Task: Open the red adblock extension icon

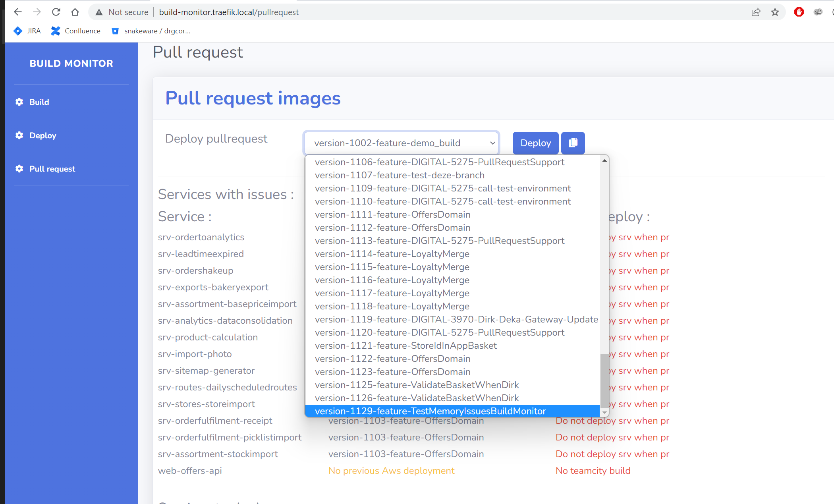Action: coord(799,12)
